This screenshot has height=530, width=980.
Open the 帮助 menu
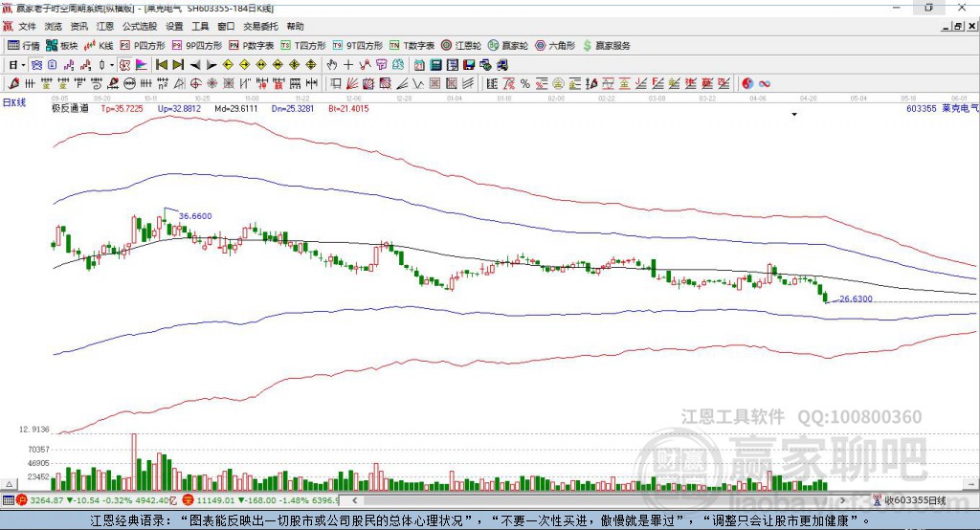[x=295, y=26]
